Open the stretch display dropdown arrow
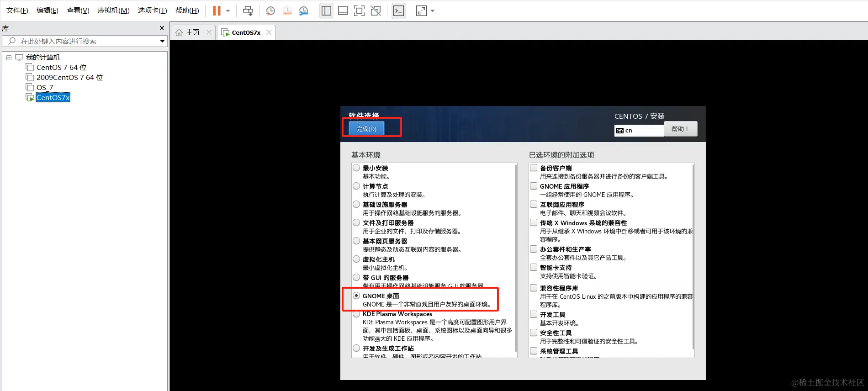The width and height of the screenshot is (868, 391). (433, 11)
